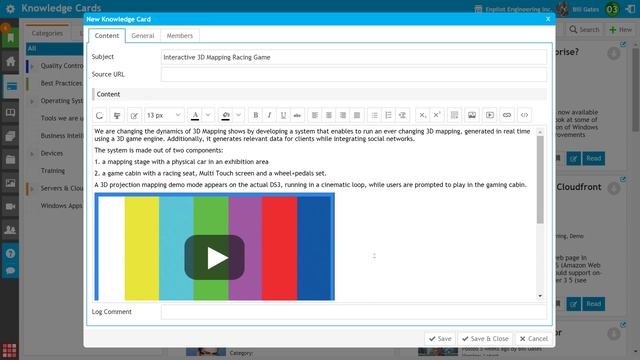The width and height of the screenshot is (640, 360).
Task: Toggle italic formatting
Action: [269, 116]
